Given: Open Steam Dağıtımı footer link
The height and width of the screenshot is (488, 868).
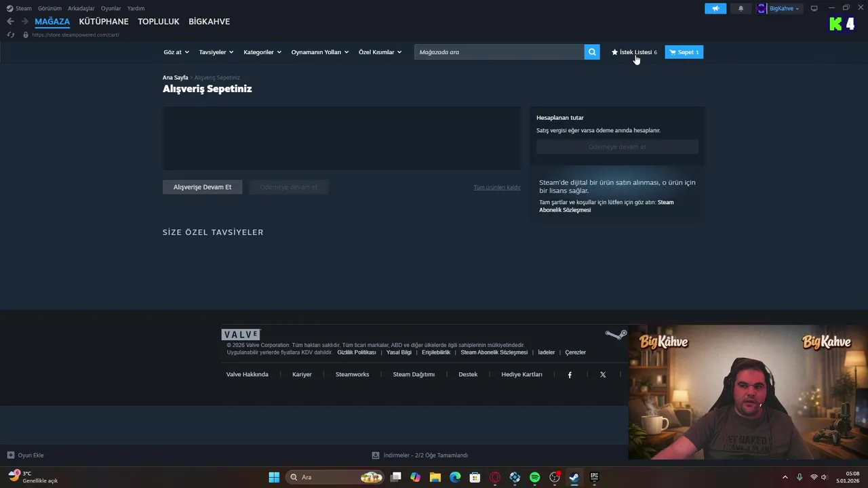Looking at the screenshot, I should 414,375.
